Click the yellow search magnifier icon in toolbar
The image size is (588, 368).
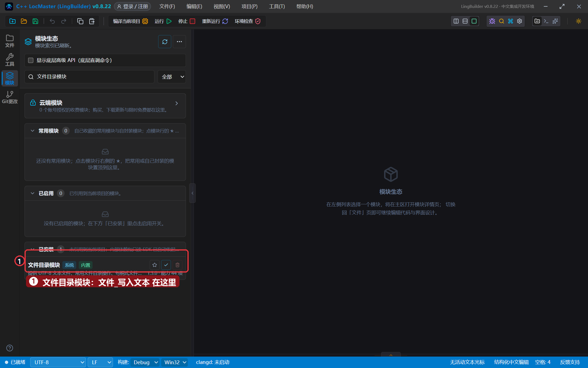click(x=501, y=21)
